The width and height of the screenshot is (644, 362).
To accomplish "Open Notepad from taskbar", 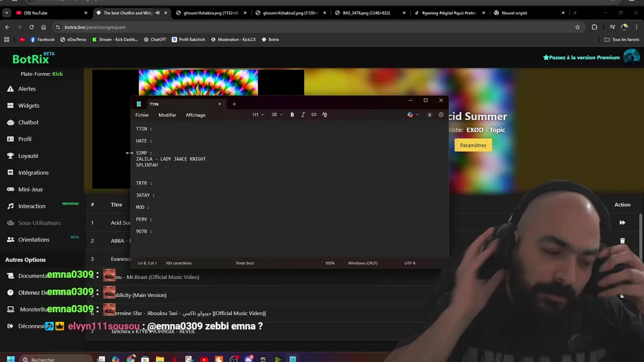I will (292, 359).
